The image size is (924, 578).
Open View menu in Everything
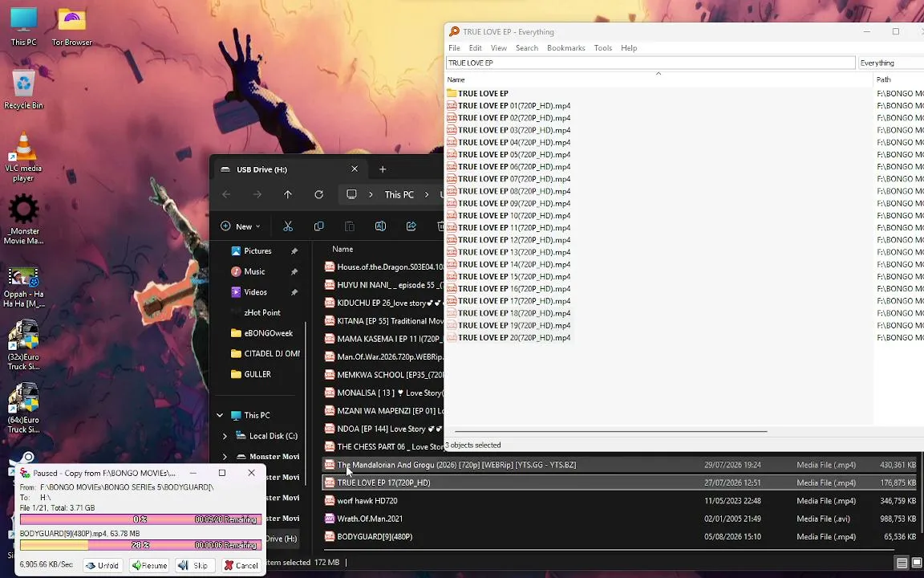click(499, 48)
